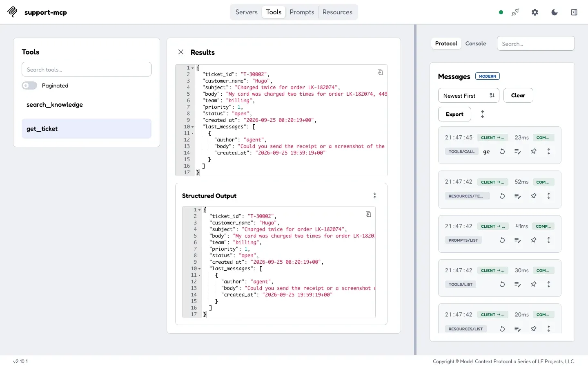Edit and resend the tools/list message

(518, 284)
